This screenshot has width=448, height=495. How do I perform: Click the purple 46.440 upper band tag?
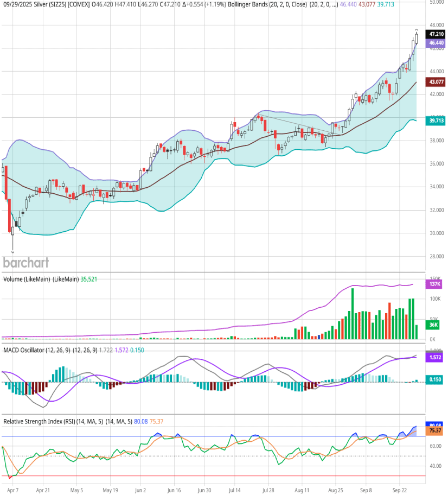pyautogui.click(x=437, y=42)
